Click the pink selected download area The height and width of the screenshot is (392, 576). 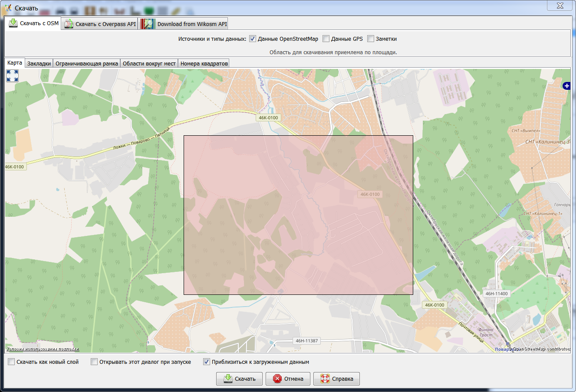(298, 215)
